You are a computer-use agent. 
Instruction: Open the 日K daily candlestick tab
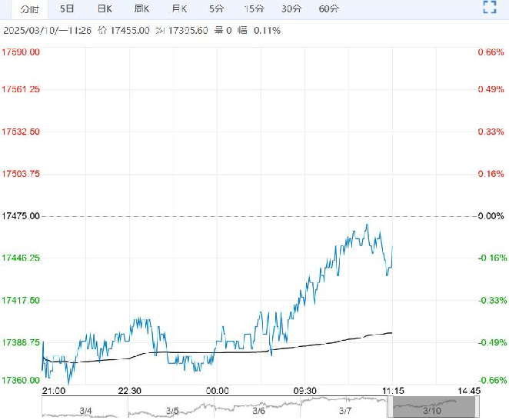(x=105, y=9)
